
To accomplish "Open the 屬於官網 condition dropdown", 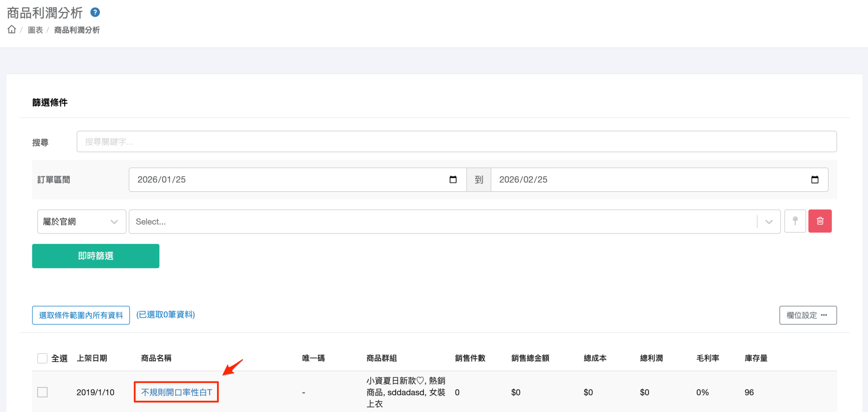I will [81, 221].
